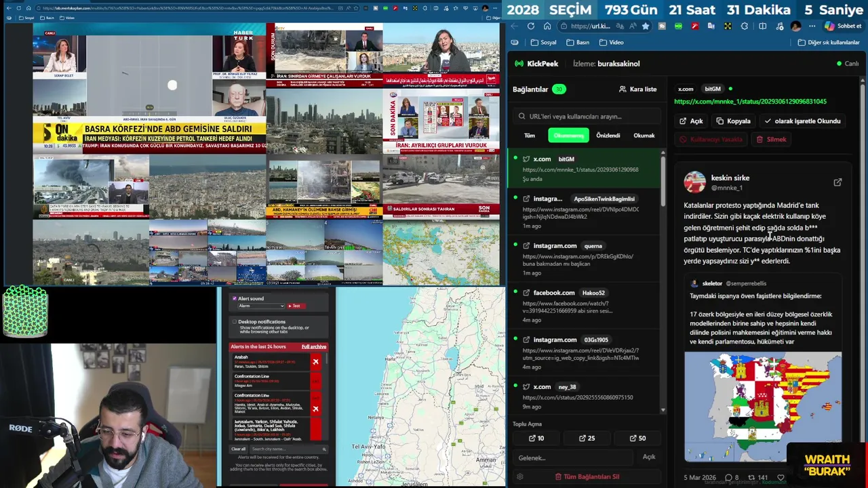868x488 pixels.
Task: Open the Alarm sound dropdown
Action: pyautogui.click(x=260, y=306)
